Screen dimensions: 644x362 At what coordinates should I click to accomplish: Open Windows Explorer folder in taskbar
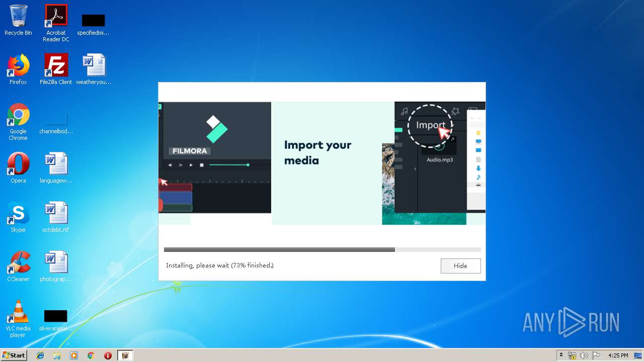(x=57, y=355)
